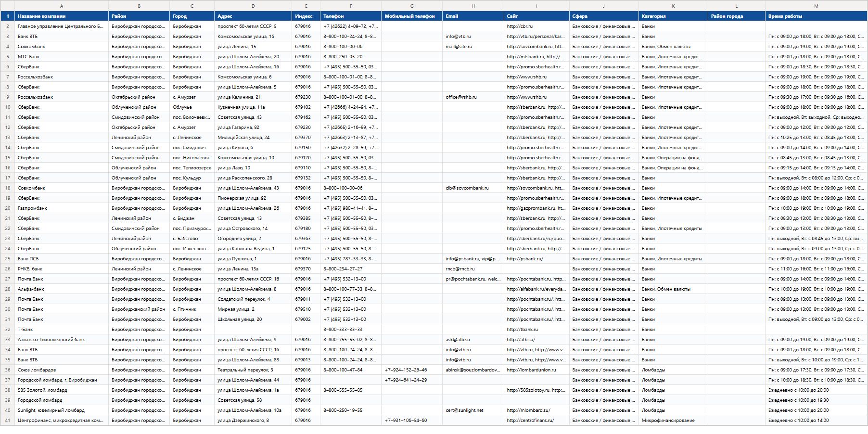Image resolution: width=868 pixels, height=434 pixels.
Task: Click email 'office@rshb.ru' cell
Action: 473,97
